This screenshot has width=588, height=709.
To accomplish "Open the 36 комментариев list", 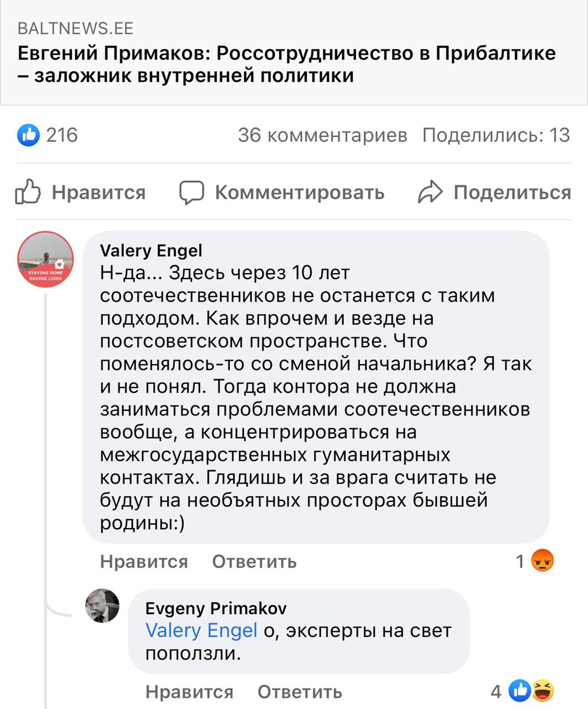I will [322, 135].
